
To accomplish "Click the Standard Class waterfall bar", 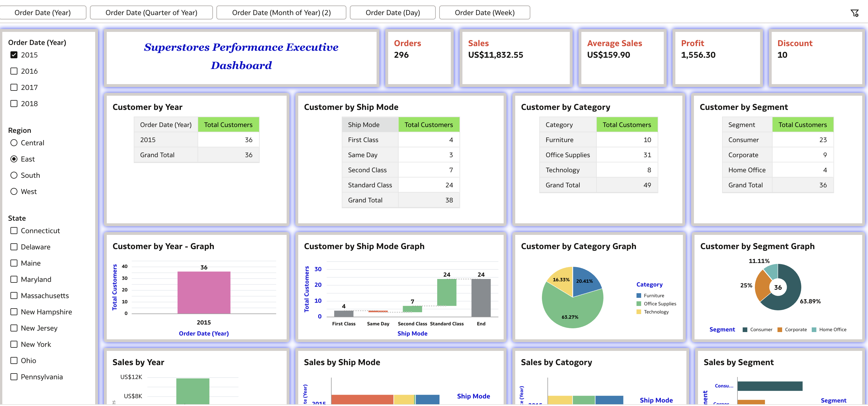I will (446, 292).
